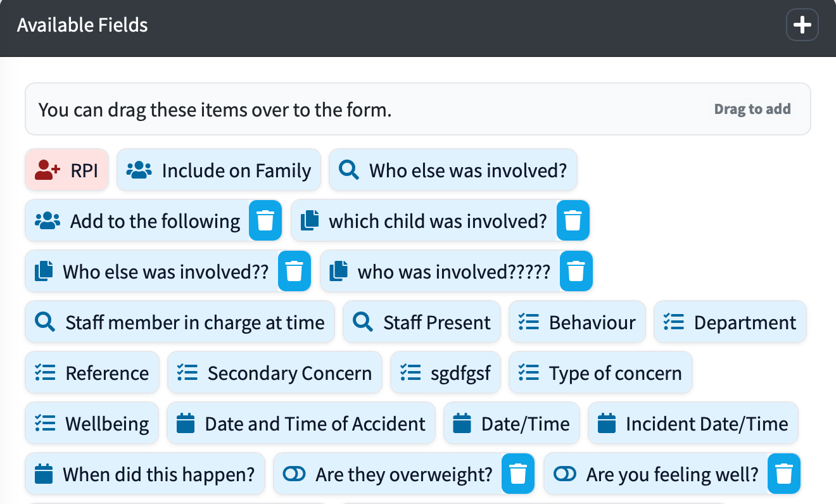Select the 'Include on Family' field chip

[218, 170]
